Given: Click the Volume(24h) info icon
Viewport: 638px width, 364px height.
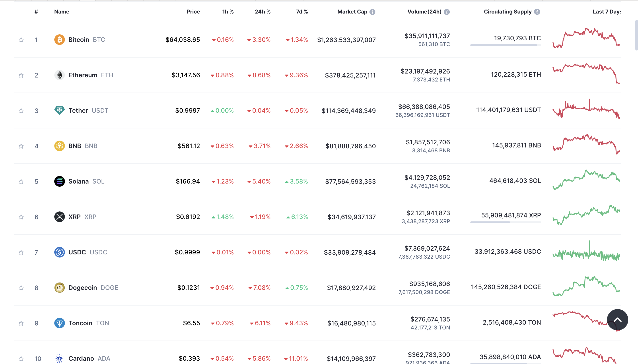Looking at the screenshot, I should pos(447,12).
